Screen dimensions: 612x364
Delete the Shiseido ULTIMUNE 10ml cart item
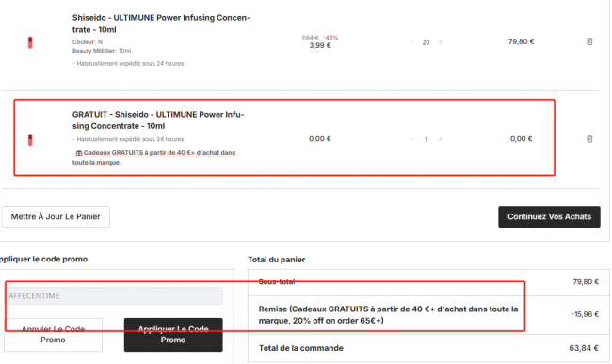pos(589,41)
